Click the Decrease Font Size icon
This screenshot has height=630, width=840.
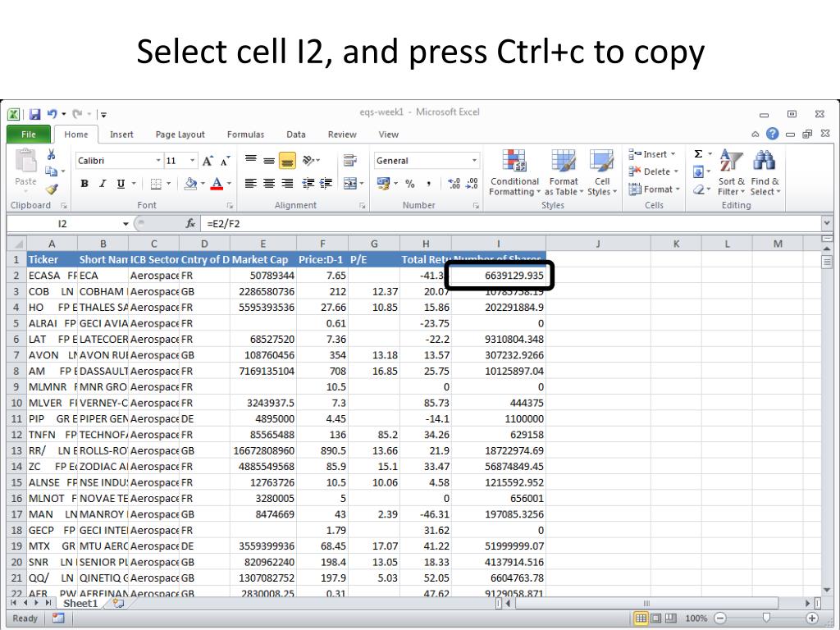[226, 161]
